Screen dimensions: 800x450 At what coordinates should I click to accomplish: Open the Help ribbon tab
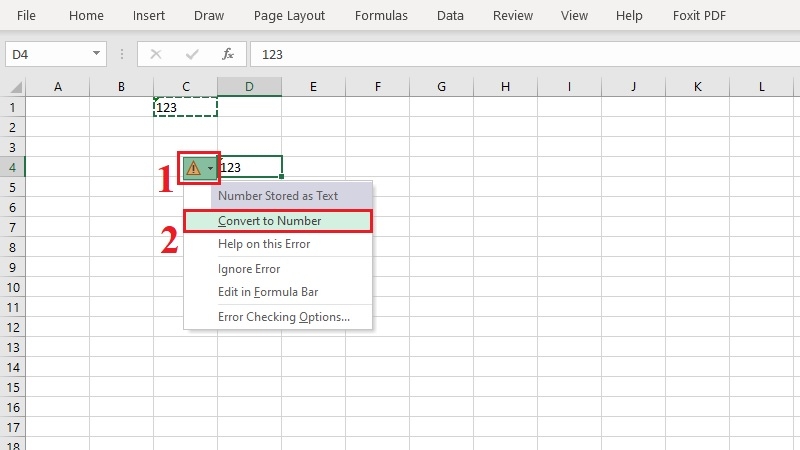[629, 15]
